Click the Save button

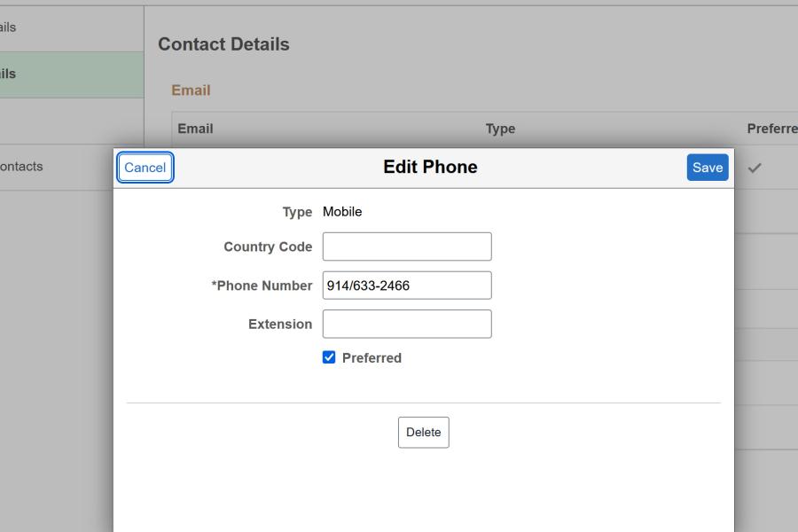click(707, 167)
